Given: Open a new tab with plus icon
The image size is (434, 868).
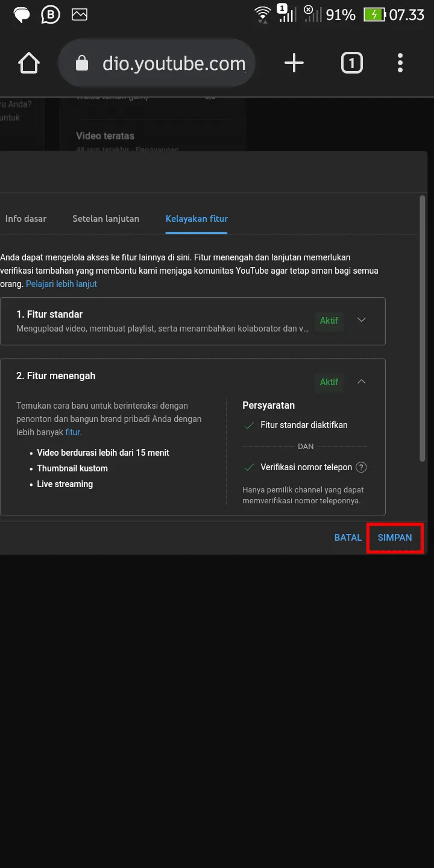Looking at the screenshot, I should (294, 63).
